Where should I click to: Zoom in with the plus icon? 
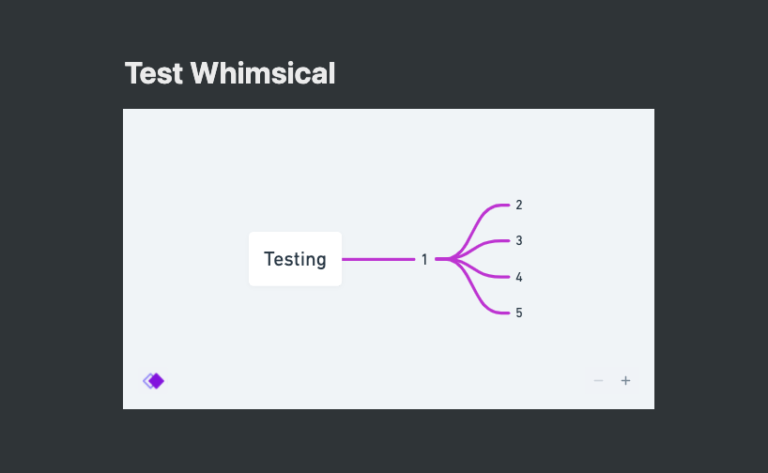626,381
